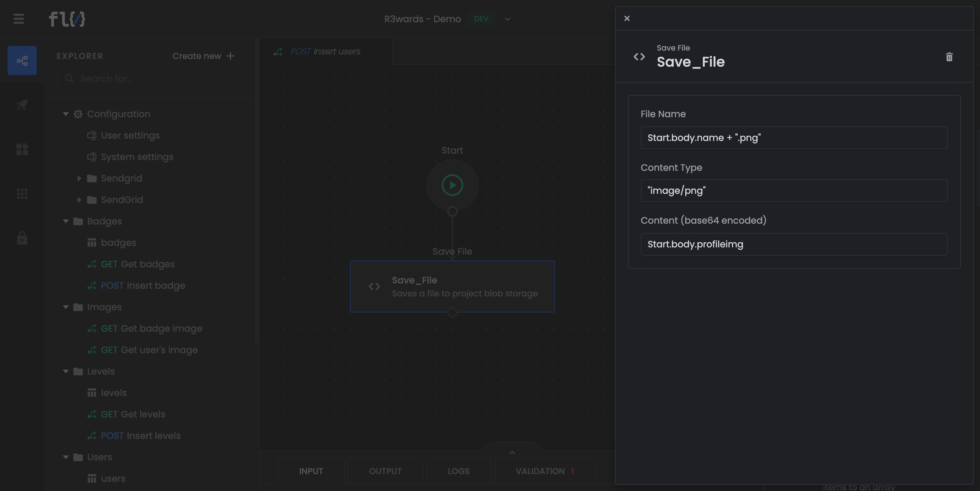The width and height of the screenshot is (980, 491).
Task: Click the Explorer search box
Action: (149, 79)
